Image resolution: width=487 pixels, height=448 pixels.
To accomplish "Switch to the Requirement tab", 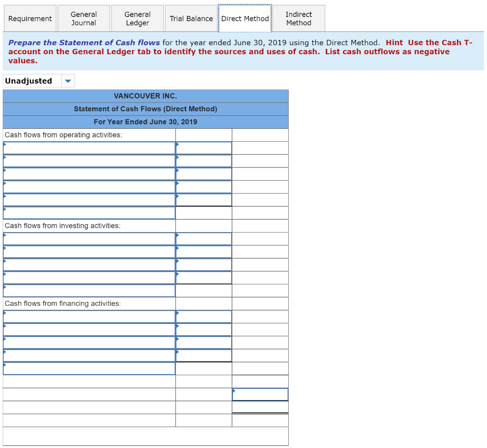I will click(x=30, y=18).
